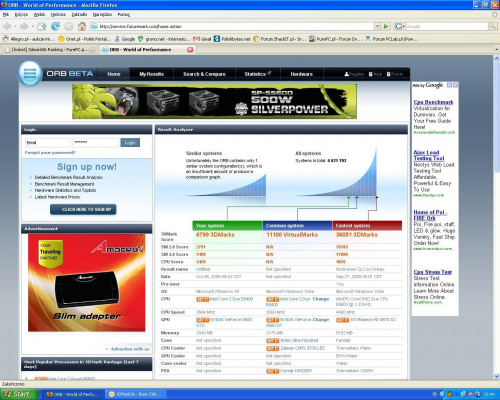
Task: Click the Stop loading icon
Action: pyautogui.click(x=69, y=26)
